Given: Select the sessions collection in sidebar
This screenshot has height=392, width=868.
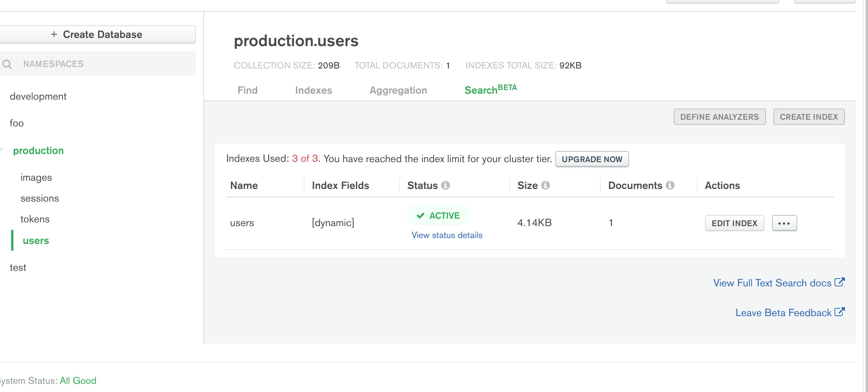Looking at the screenshot, I should (39, 198).
